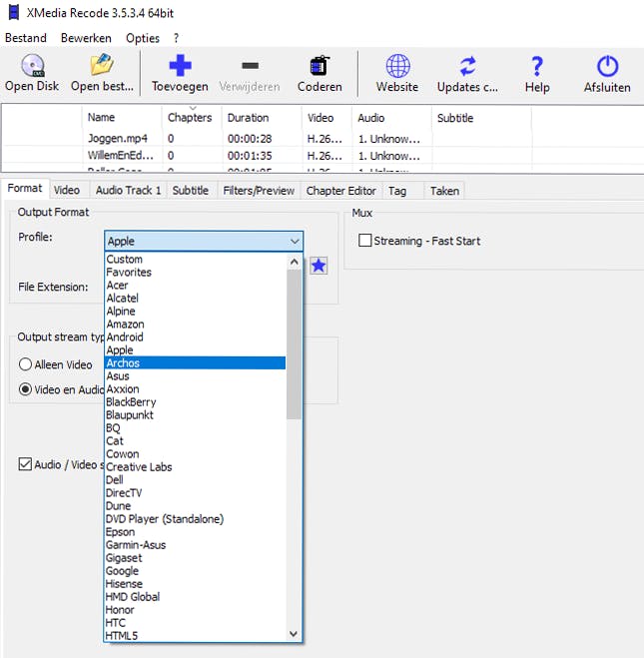The image size is (644, 658).
Task: Open the Bewerken menu
Action: (86, 38)
